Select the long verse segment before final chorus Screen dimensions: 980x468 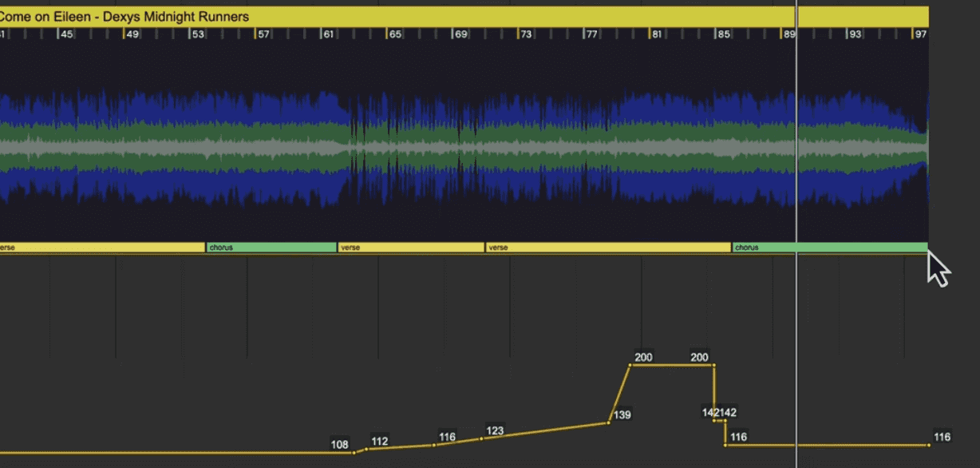click(x=608, y=248)
